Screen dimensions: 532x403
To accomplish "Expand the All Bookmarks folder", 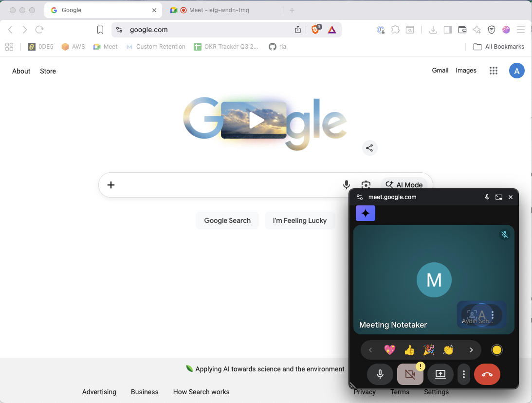I will (x=499, y=47).
